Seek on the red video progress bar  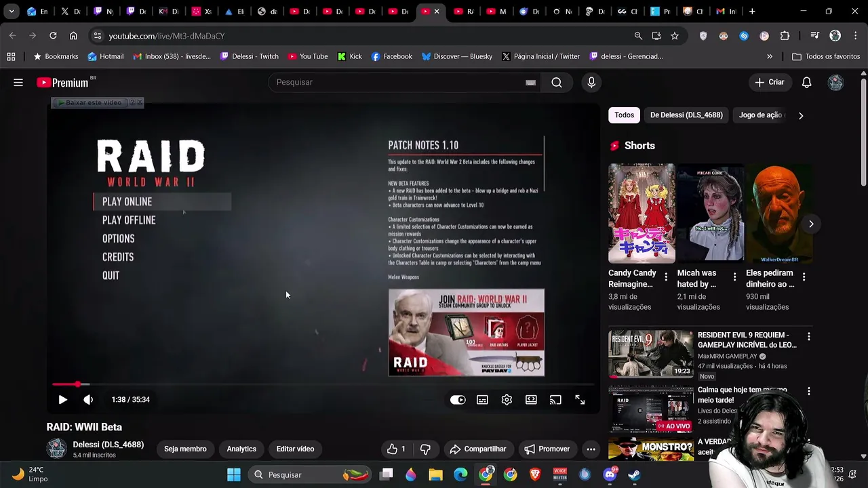coord(323,384)
